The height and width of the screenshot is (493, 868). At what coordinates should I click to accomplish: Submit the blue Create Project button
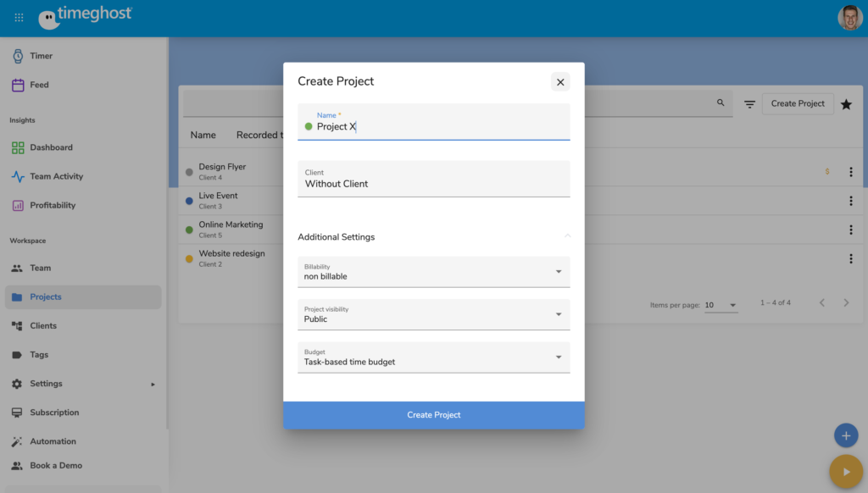(x=433, y=415)
